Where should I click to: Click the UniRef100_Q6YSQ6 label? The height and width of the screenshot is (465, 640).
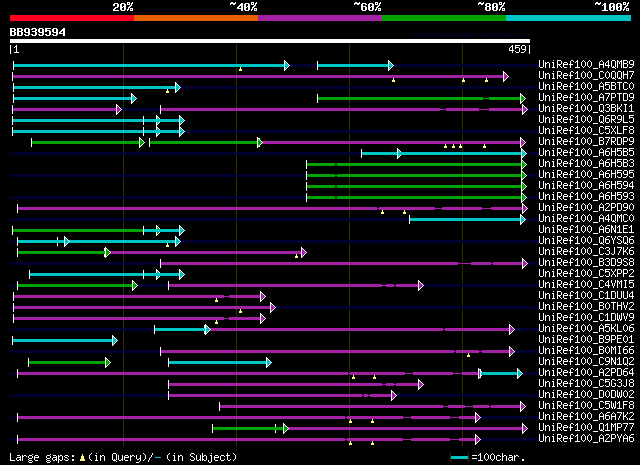(x=586, y=240)
